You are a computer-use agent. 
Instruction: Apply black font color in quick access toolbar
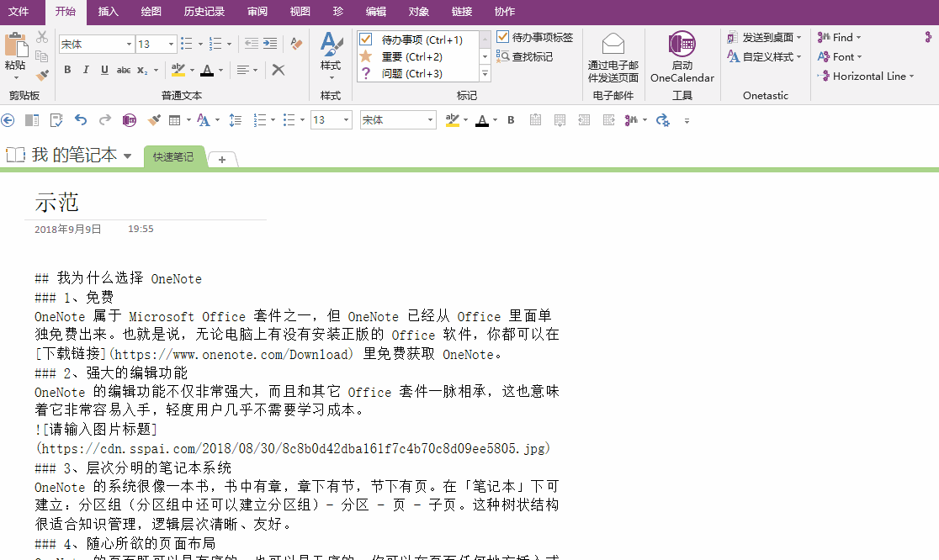coord(482,120)
